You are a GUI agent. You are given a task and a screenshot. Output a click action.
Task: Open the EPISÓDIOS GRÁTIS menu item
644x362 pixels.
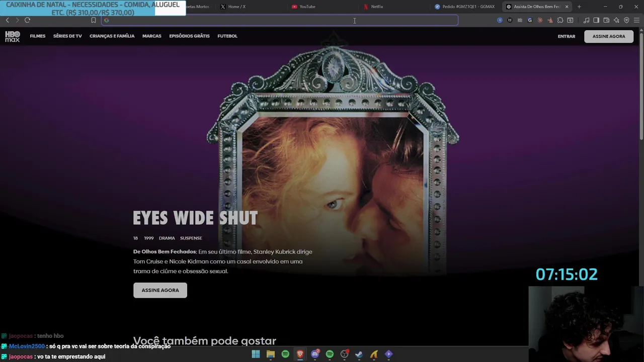189,36
